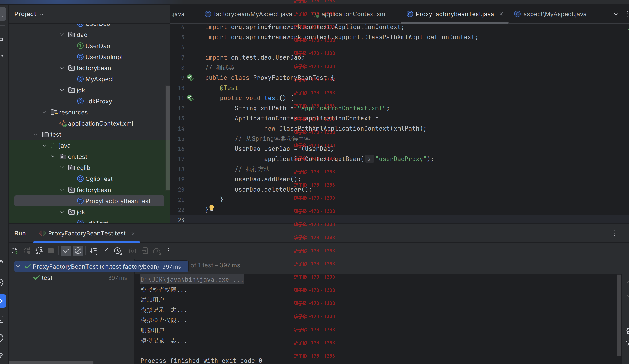Select ProxyFactoryBeanTest in project tree
629x364 pixels.
(89, 201)
